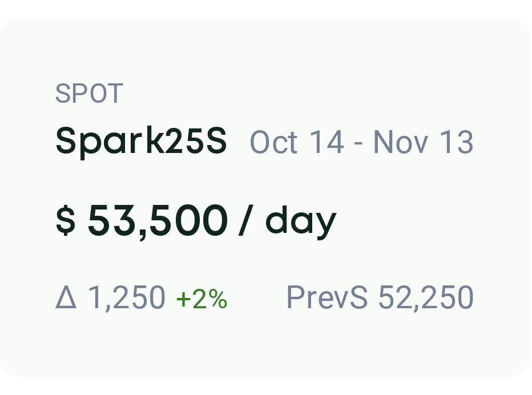Click the Oct 14 start date
The height and width of the screenshot is (395, 532).
click(x=297, y=142)
